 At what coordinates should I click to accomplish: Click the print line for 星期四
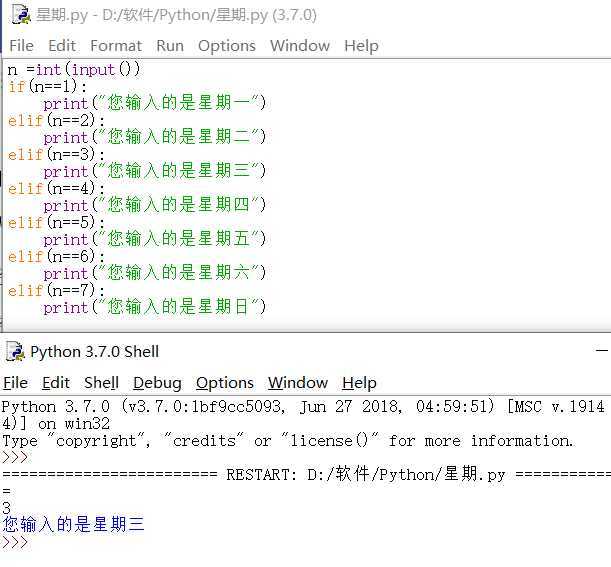pos(155,205)
